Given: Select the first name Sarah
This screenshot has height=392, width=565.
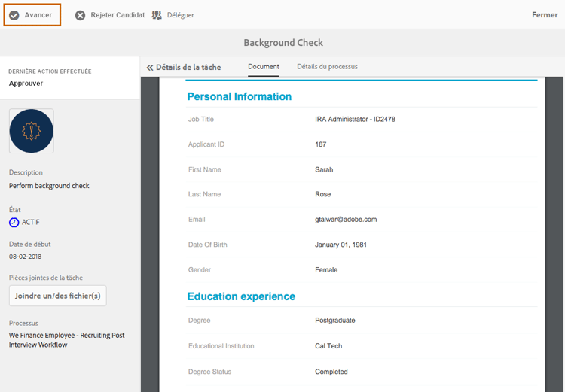Looking at the screenshot, I should [x=324, y=169].
